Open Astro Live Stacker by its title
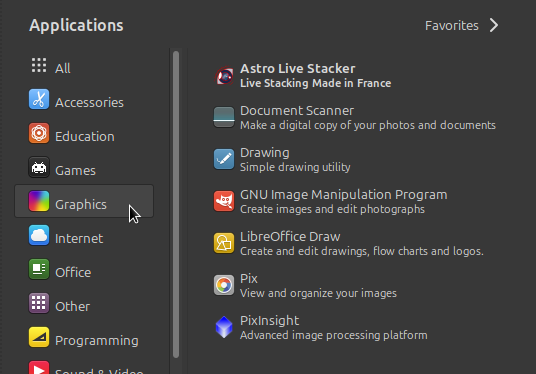 tap(298, 69)
